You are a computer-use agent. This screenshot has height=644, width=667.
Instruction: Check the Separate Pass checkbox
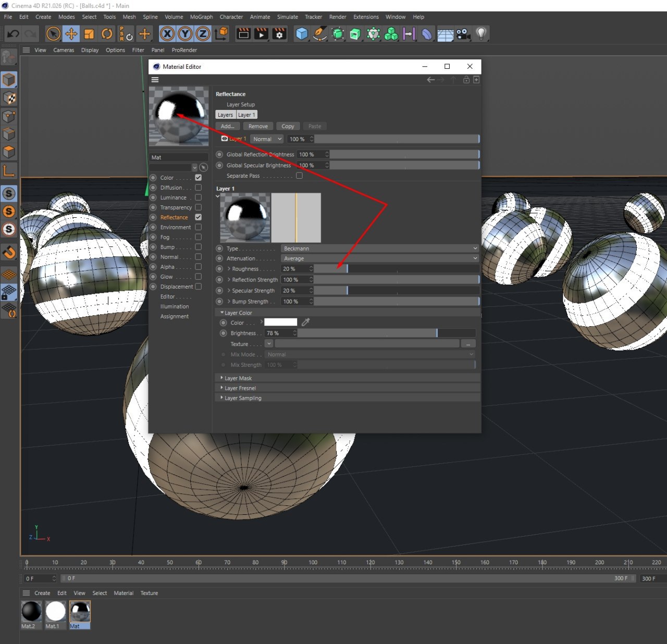point(299,176)
